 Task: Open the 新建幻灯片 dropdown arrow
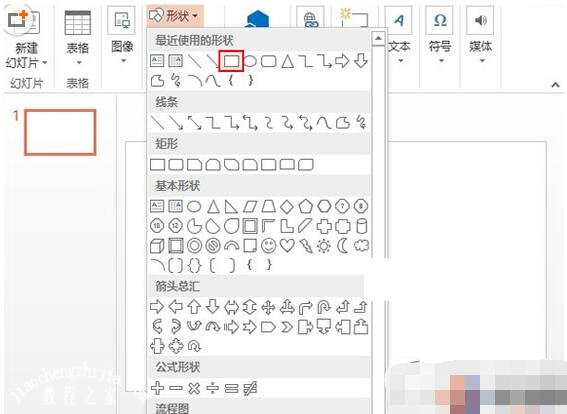click(45, 63)
